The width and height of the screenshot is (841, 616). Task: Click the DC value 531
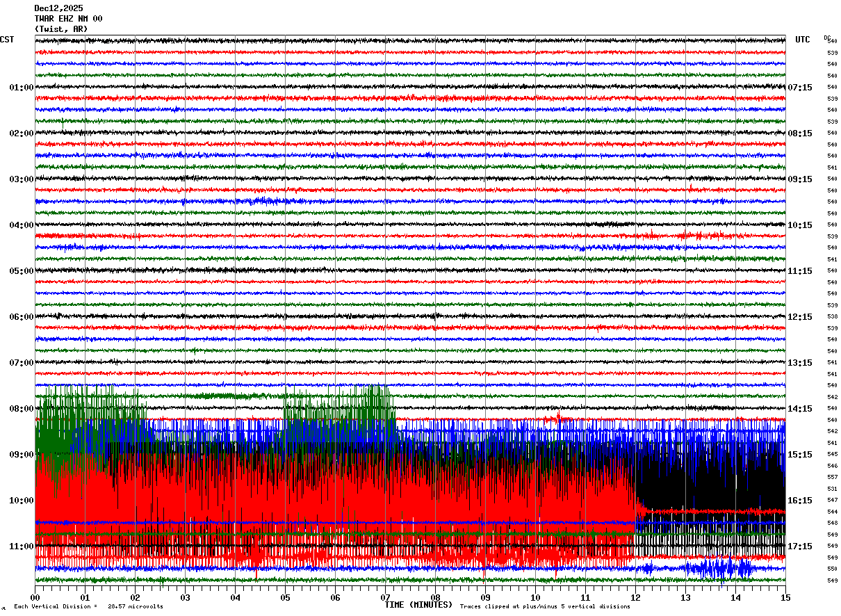[x=832, y=489]
